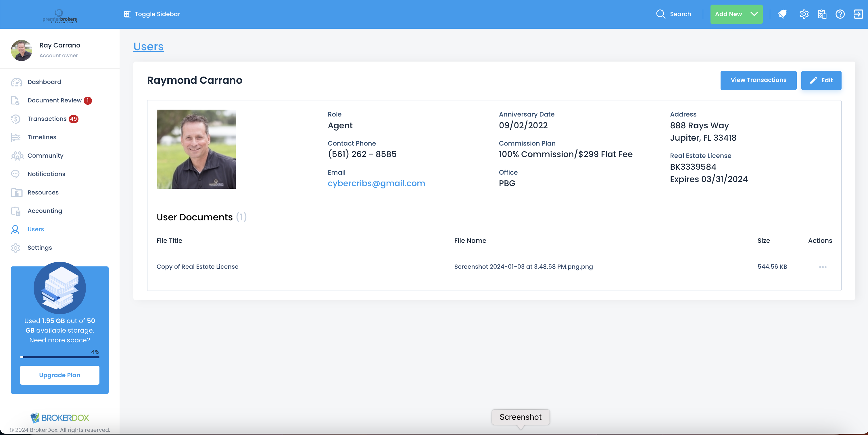Viewport: 868px width, 435px height.
Task: Open the help question mark icon
Action: (840, 14)
